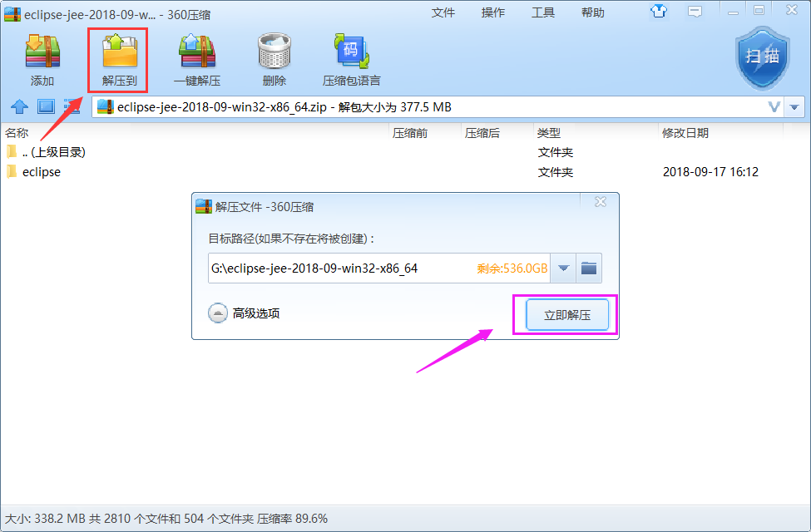Sort by the 修改日期 column header
This screenshot has width=811, height=532.
point(721,133)
